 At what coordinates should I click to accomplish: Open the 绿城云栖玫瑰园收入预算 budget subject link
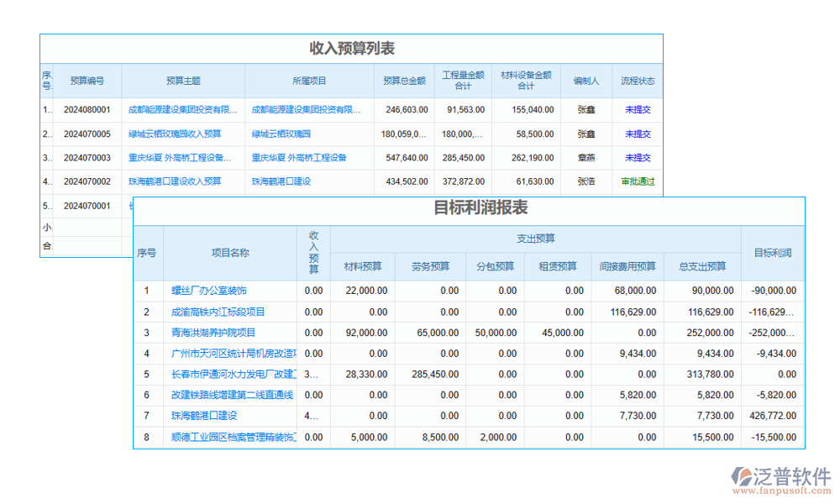tap(175, 134)
